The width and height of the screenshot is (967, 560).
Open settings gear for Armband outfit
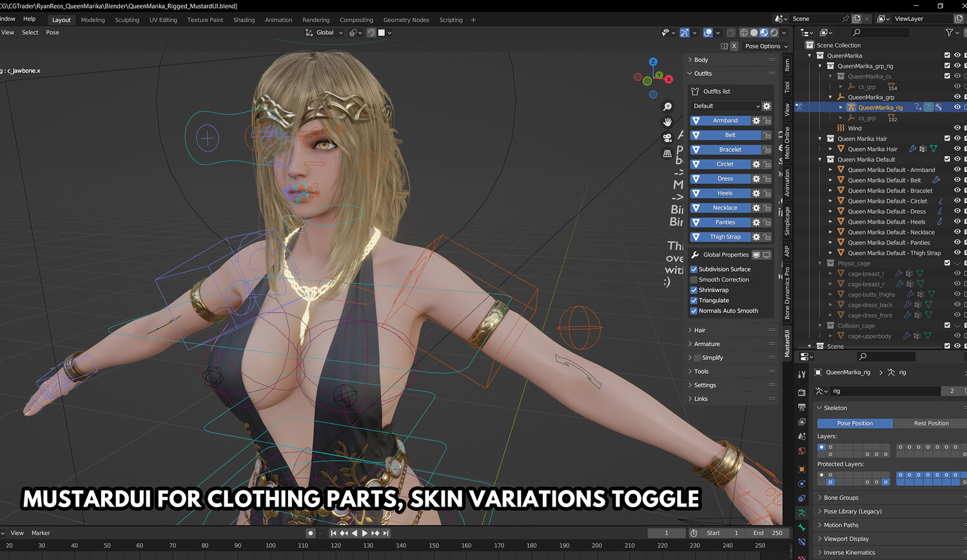click(756, 121)
